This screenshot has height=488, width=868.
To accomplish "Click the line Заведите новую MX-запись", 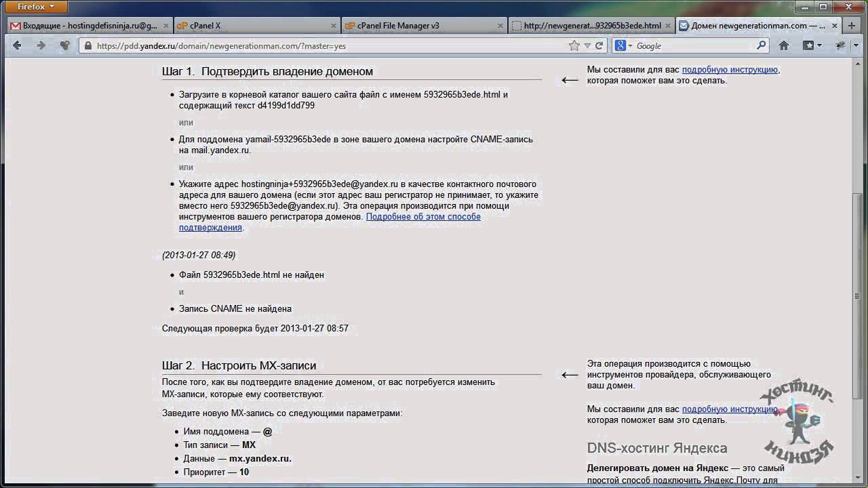I will pyautogui.click(x=282, y=413).
